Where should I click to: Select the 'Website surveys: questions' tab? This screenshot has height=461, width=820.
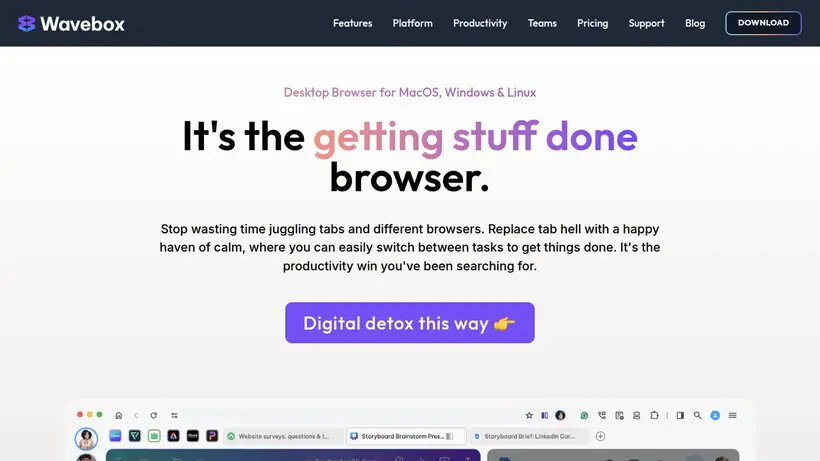pyautogui.click(x=283, y=436)
